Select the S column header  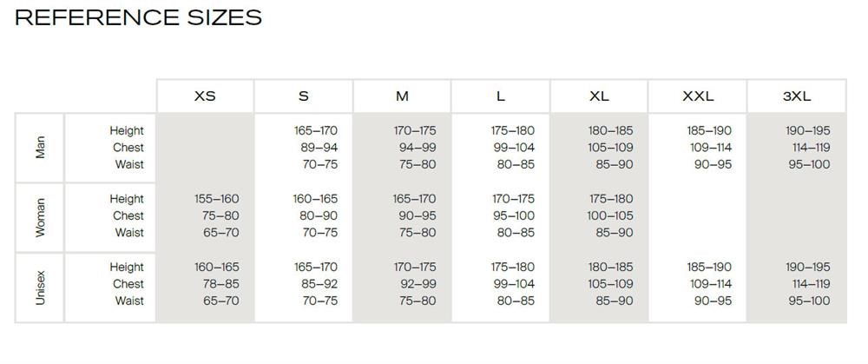click(x=304, y=96)
